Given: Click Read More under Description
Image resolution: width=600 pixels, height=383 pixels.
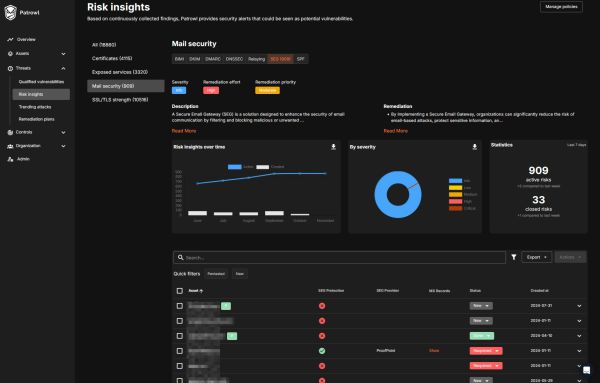Looking at the screenshot, I should tap(184, 131).
